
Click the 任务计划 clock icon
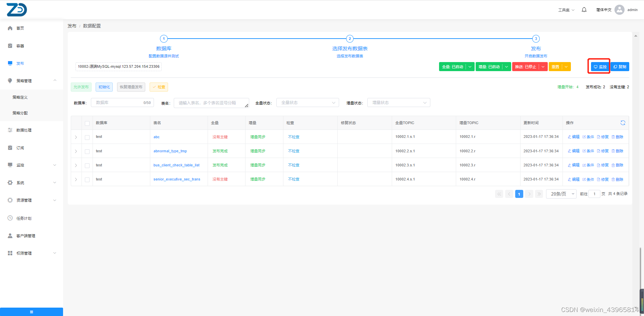(x=10, y=218)
